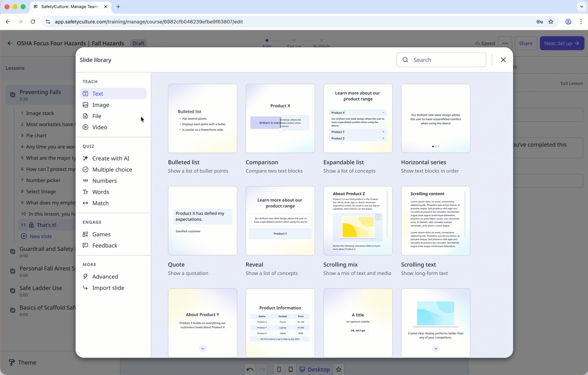Open the Games engage category
Image resolution: width=588 pixels, height=375 pixels.
[x=113, y=234]
